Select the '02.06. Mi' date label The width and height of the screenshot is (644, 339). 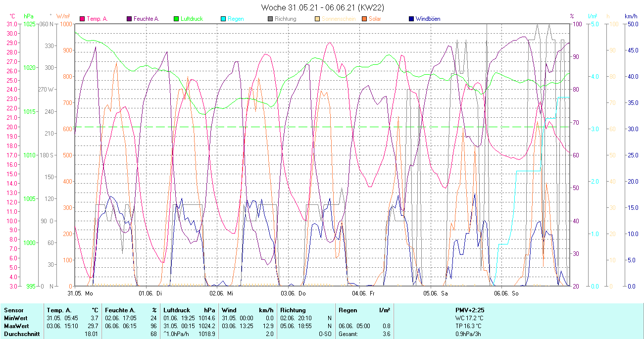point(221,293)
